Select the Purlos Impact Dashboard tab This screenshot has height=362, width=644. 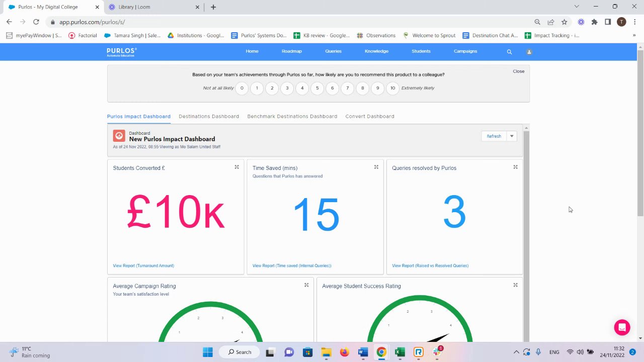139,116
